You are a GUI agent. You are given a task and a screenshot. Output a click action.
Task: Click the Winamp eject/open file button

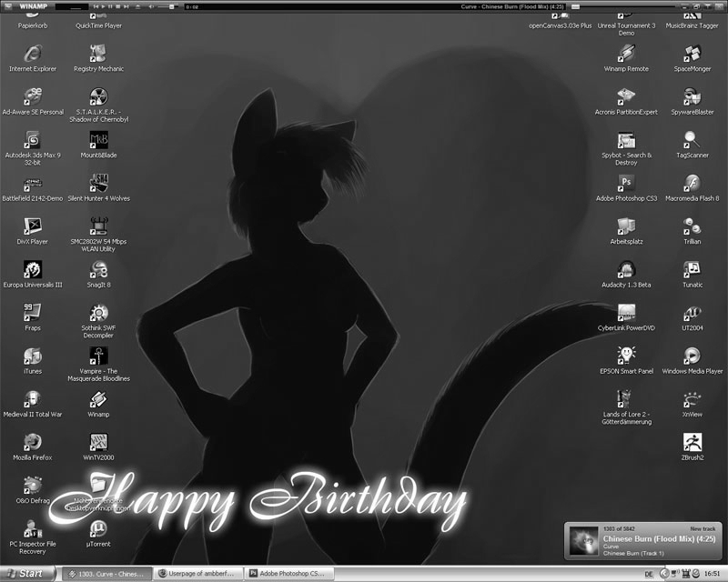tap(138, 6)
